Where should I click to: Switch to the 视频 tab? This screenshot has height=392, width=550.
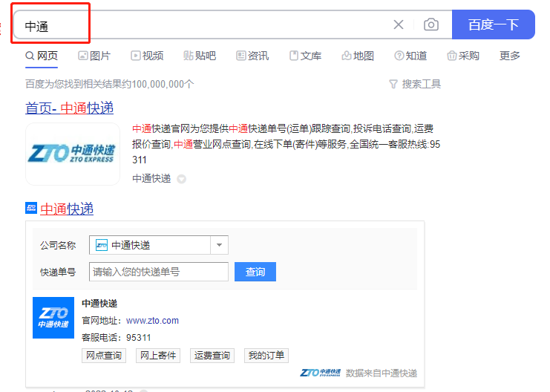[147, 56]
